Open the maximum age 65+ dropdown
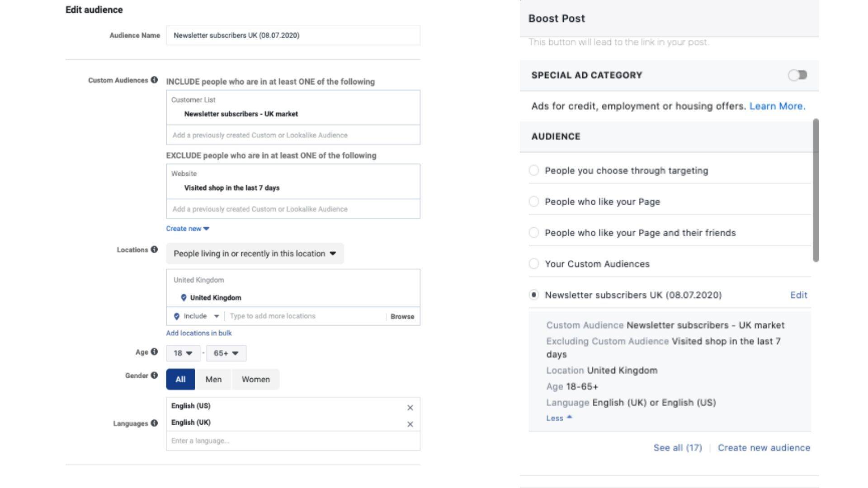 click(226, 353)
